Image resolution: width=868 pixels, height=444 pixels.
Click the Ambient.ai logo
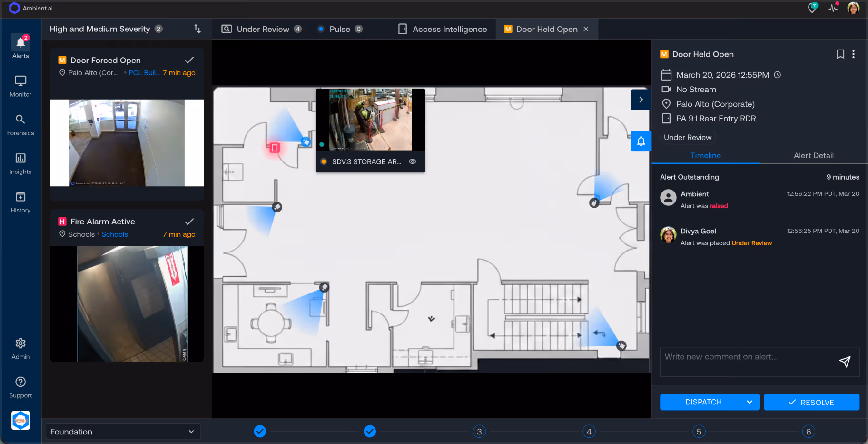31,8
